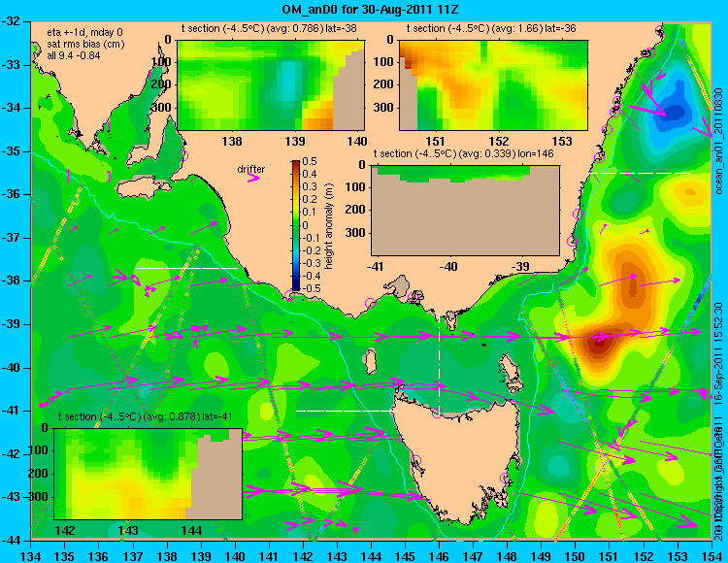Viewport: 728px width, 563px height.
Task: Click the white dashed section line at latitude -38
Action: [186, 268]
